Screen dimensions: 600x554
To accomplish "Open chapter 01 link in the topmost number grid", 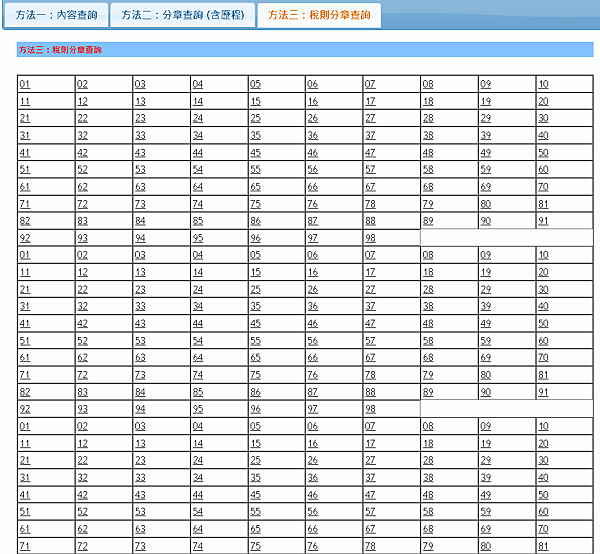I will point(25,84).
